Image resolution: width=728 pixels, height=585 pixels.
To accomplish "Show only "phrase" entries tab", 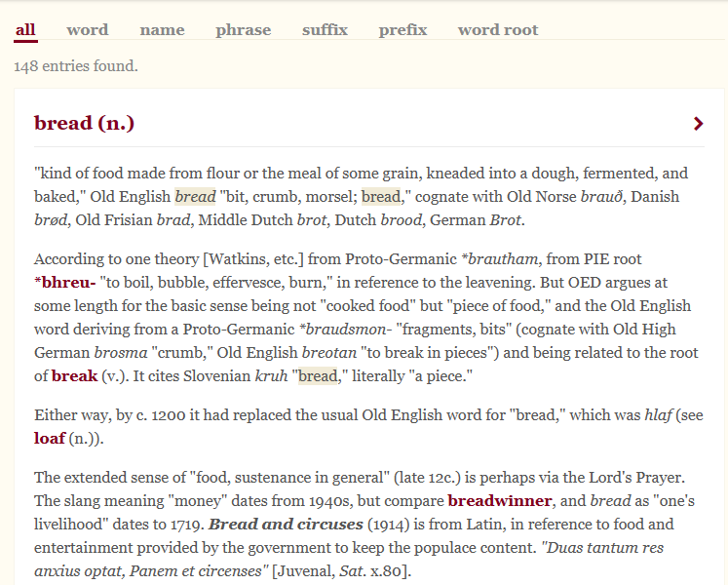I will point(244,30).
